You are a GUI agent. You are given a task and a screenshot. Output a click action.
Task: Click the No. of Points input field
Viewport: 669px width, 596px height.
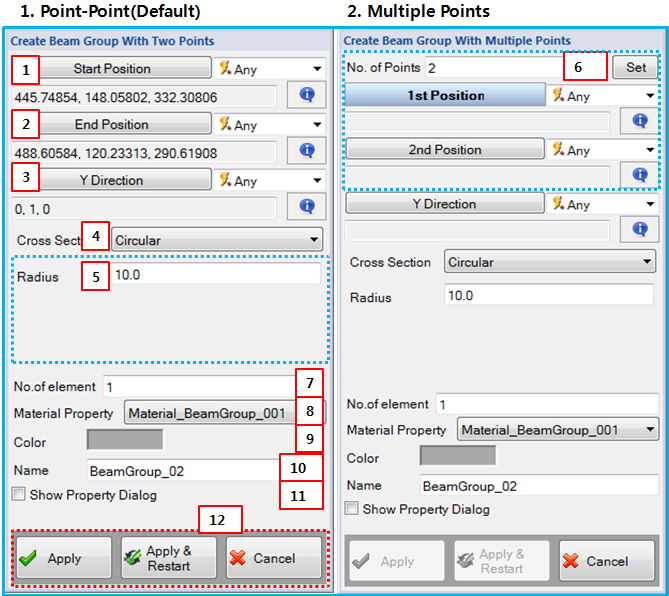495,67
